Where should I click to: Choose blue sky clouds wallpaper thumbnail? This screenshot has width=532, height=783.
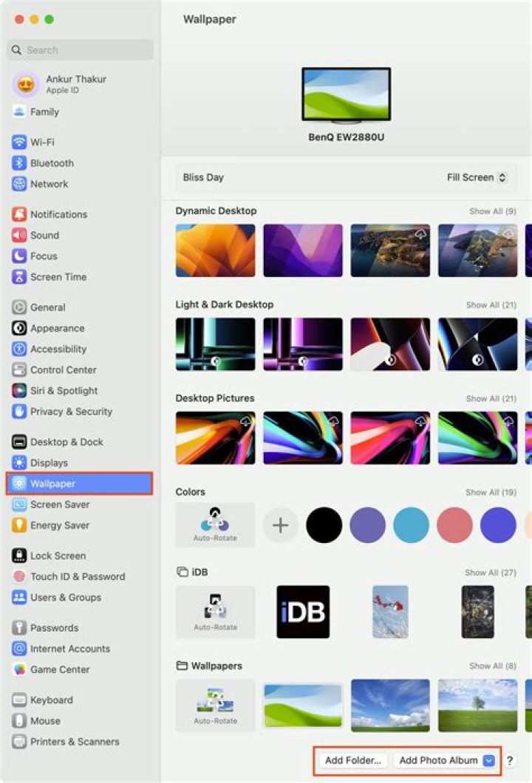pos(390,705)
